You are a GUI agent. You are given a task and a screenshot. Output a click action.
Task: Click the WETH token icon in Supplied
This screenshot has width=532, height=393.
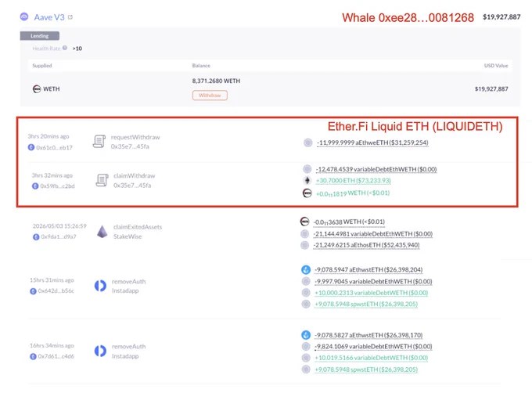pos(37,89)
